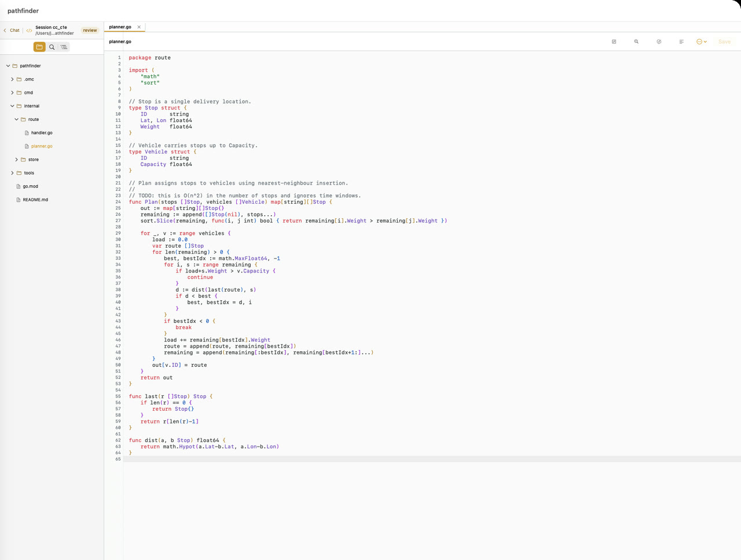The image size is (741, 560).
Task: Click the magnifier find icon in editor toolbar
Action: [636, 42]
